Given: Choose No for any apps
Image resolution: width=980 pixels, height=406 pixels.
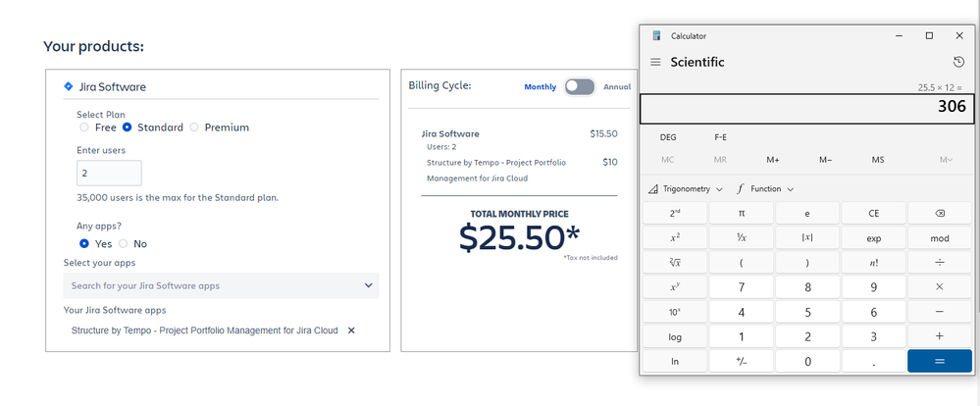Looking at the screenshot, I should tap(124, 244).
